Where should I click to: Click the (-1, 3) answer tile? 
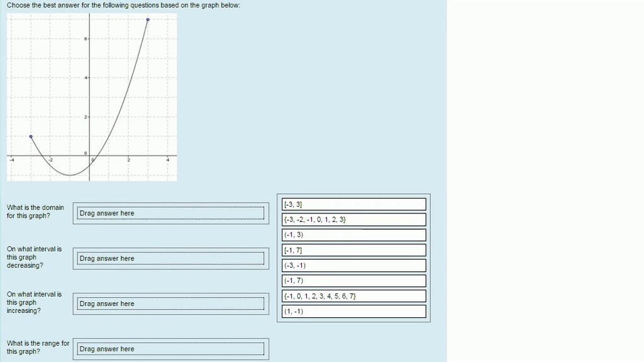point(354,235)
